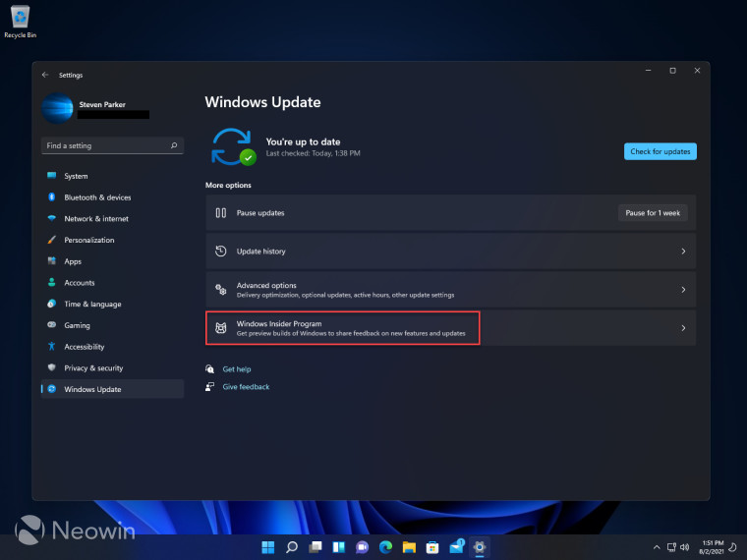Click the Windows Insider Program cat icon
Screen dimensions: 747x560
pyautogui.click(x=220, y=327)
